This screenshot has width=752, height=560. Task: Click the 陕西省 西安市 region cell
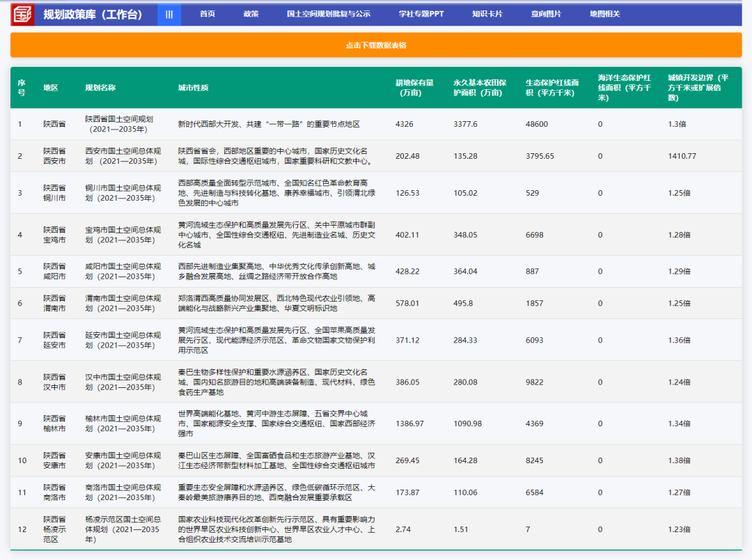pos(54,156)
